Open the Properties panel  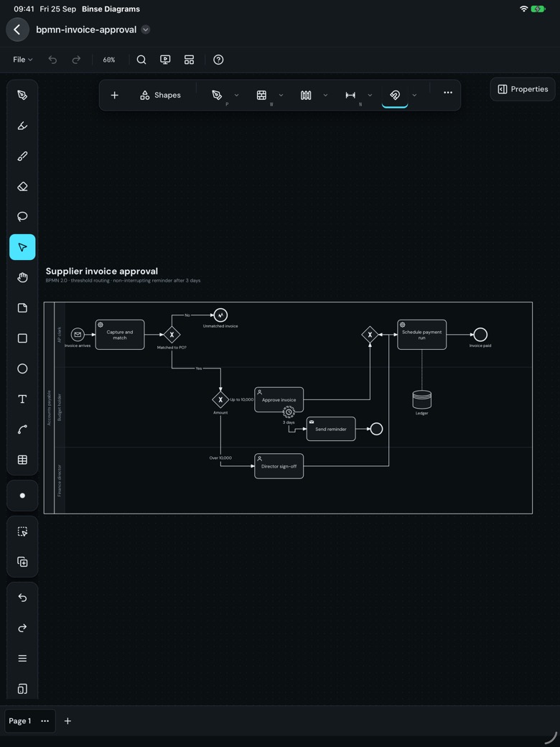[523, 89]
